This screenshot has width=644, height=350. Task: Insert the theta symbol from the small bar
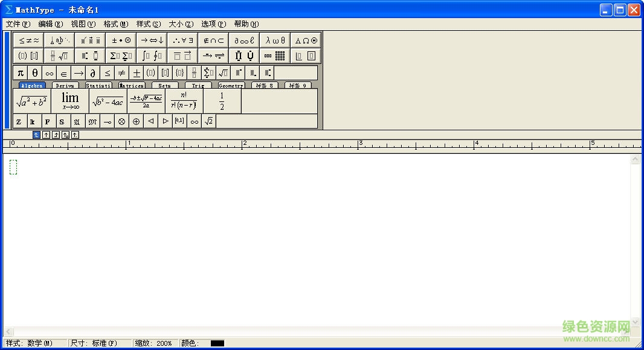pyautogui.click(x=35, y=73)
